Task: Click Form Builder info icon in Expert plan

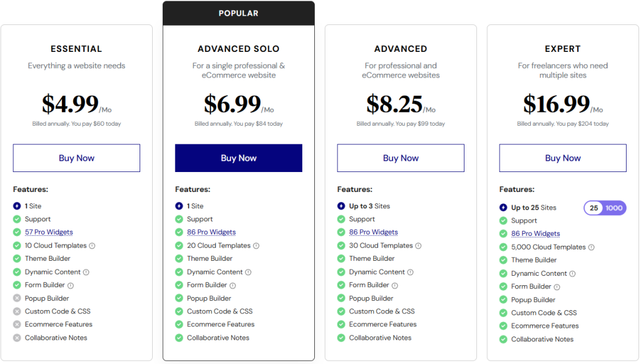Action: [556, 287]
